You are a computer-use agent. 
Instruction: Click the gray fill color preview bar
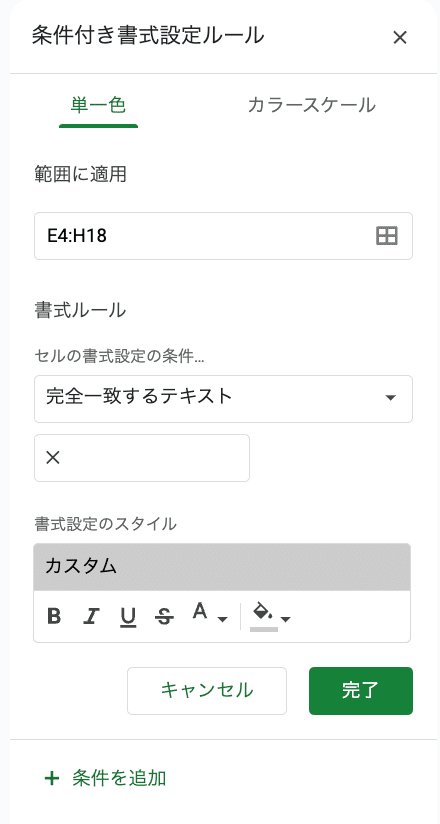click(264, 629)
